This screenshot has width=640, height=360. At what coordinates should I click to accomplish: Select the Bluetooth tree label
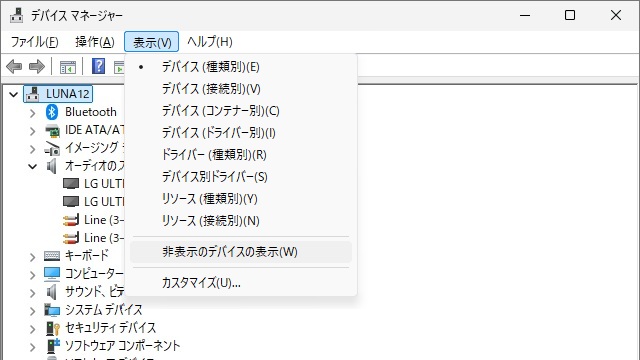pyautogui.click(x=91, y=112)
